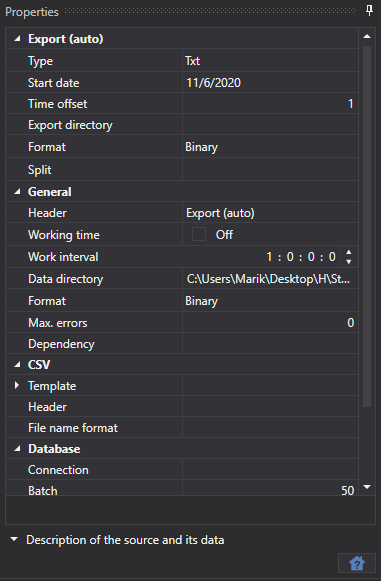Image resolution: width=381 pixels, height=581 pixels.
Task: Pin the Properties panel
Action: [x=369, y=11]
